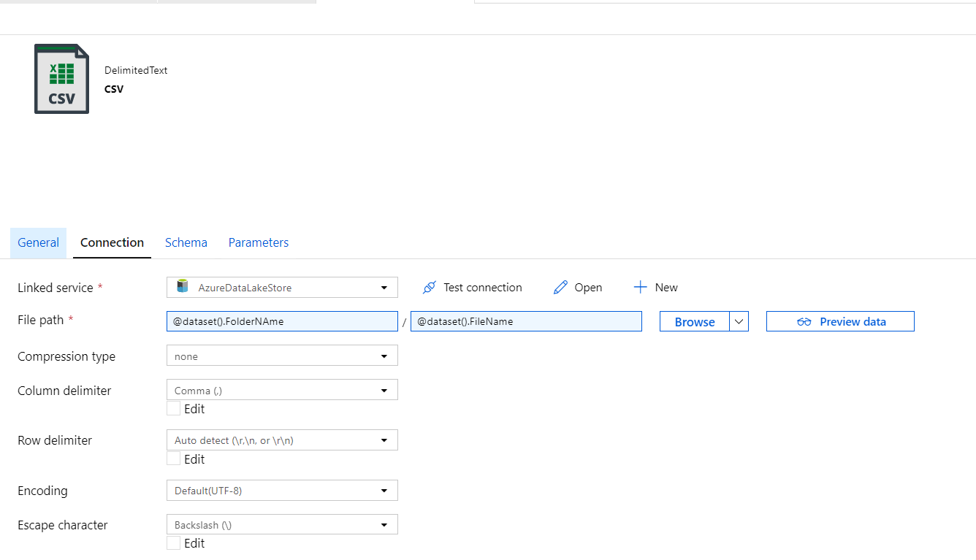This screenshot has height=560, width=976.
Task: Click the @dataset().FolderNAme file path field
Action: [x=282, y=321]
